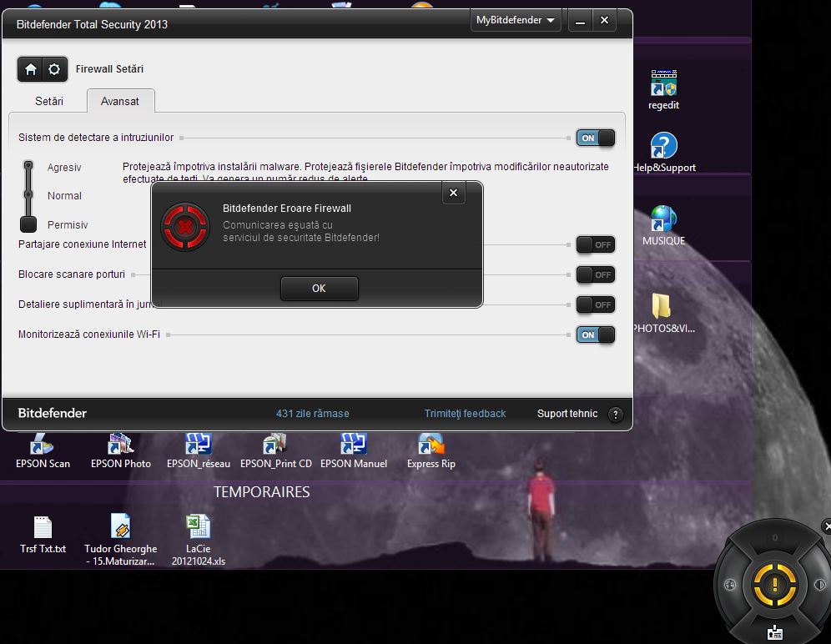Switch to the Setări tab

point(48,101)
